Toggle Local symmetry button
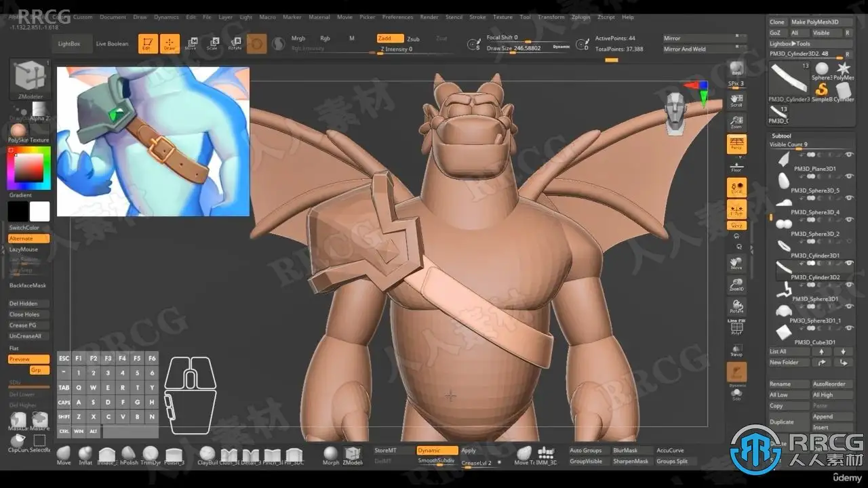This screenshot has height=488, width=868. point(736,188)
